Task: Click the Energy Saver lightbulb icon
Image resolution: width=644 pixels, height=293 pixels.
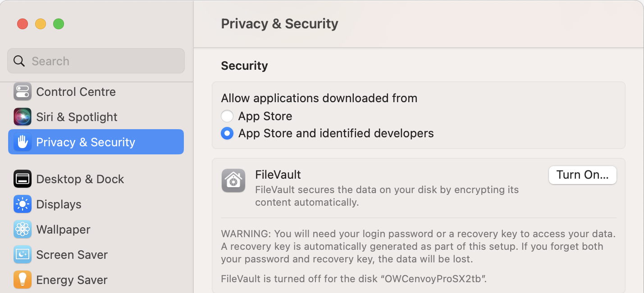Action: (23, 280)
